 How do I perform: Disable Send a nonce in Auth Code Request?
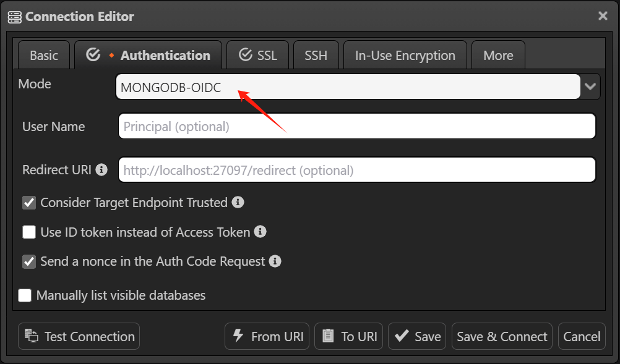[x=29, y=261]
